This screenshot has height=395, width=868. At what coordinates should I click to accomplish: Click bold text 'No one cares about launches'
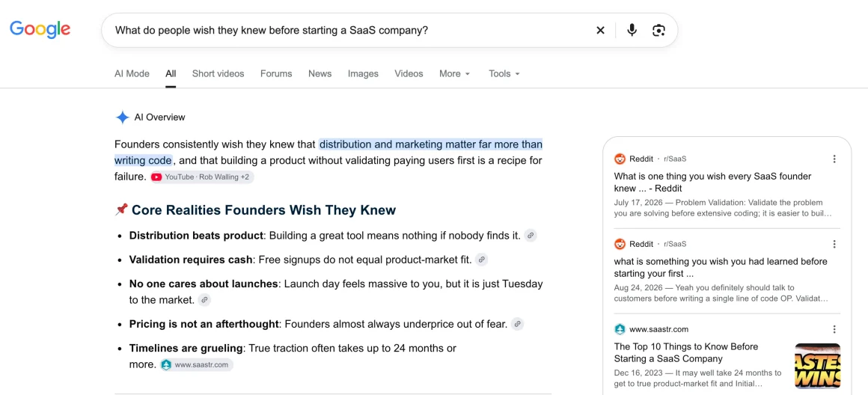(x=204, y=284)
